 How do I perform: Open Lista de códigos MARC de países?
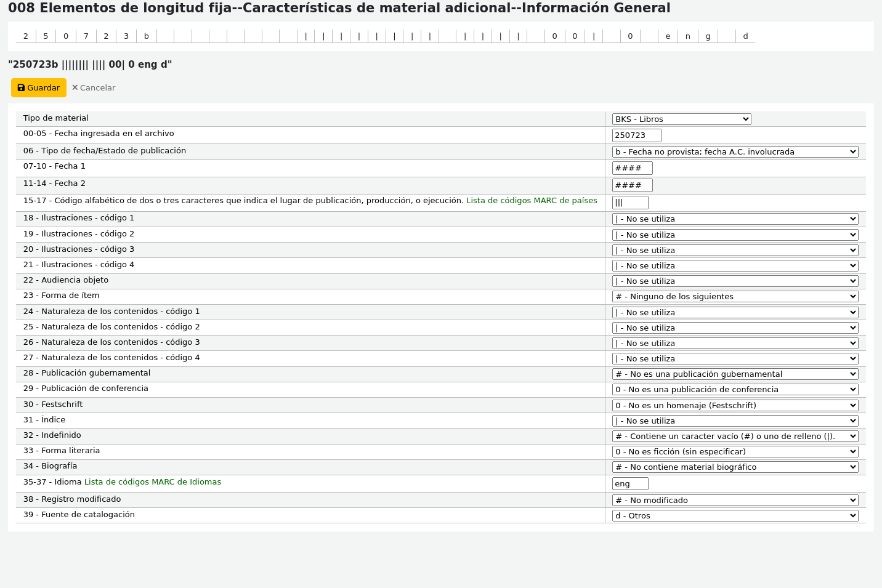coord(532,201)
